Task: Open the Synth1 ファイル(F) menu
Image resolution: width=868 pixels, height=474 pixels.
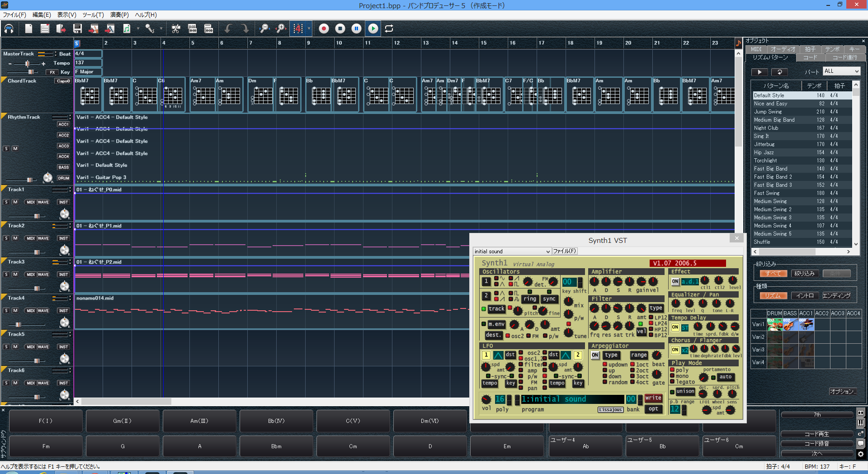Action: coord(565,251)
